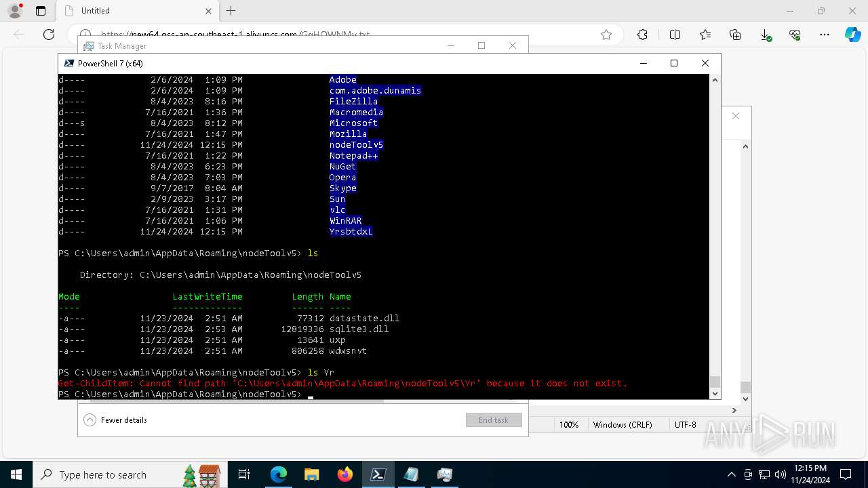The width and height of the screenshot is (868, 488).
Task: Open Task View on taskbar
Action: pyautogui.click(x=244, y=474)
